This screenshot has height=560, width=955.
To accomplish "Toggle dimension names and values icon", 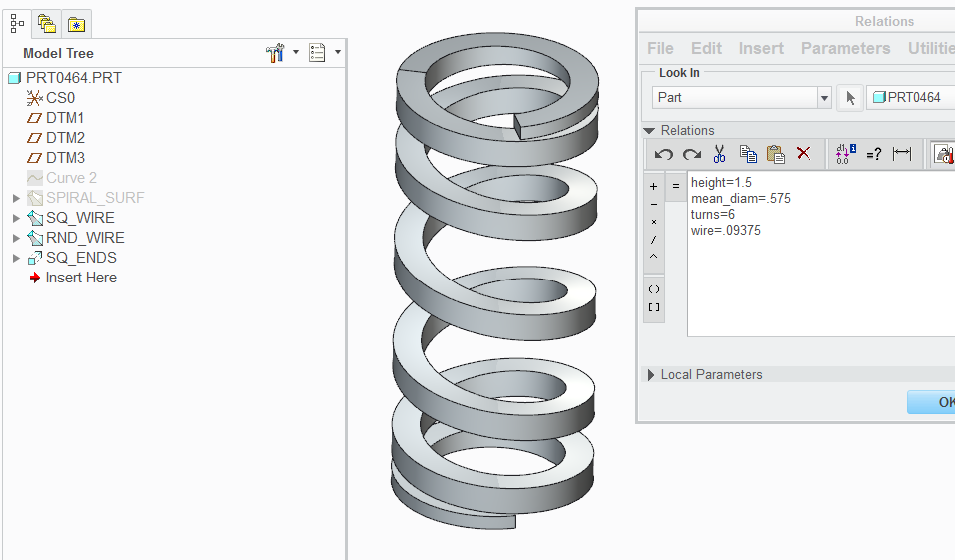I will pos(846,154).
